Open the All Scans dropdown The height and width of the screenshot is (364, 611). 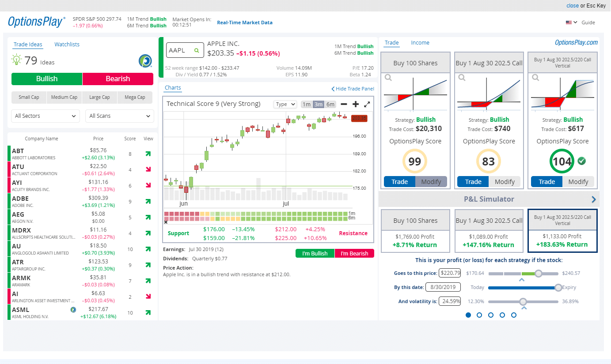[x=120, y=116]
